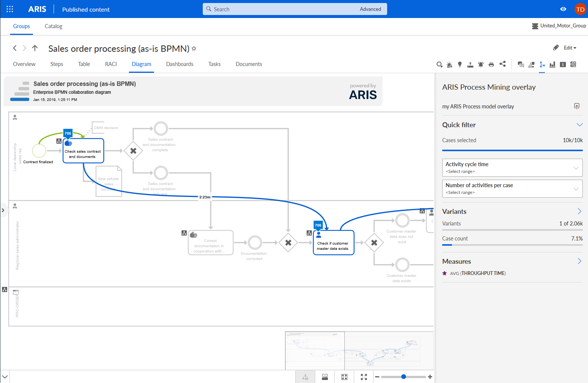Click the Case count progress bar
Image resolution: width=588 pixels, height=383 pixels.
(x=512, y=245)
